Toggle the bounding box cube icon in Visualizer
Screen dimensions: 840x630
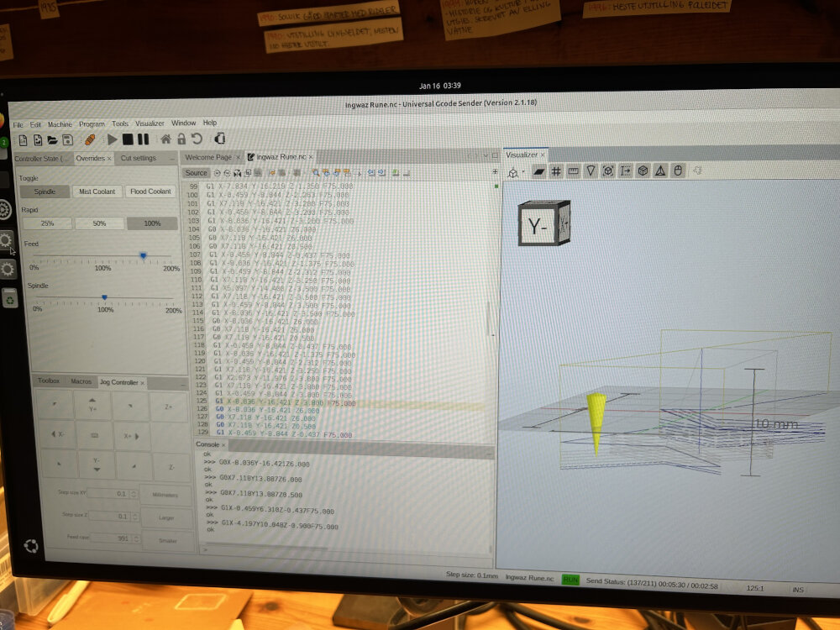point(607,171)
